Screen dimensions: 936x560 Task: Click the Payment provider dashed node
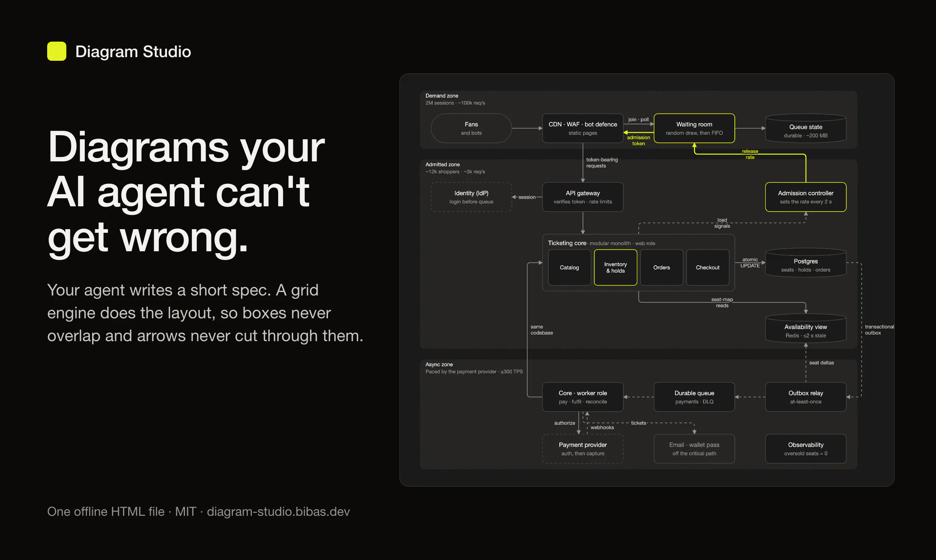582,449
